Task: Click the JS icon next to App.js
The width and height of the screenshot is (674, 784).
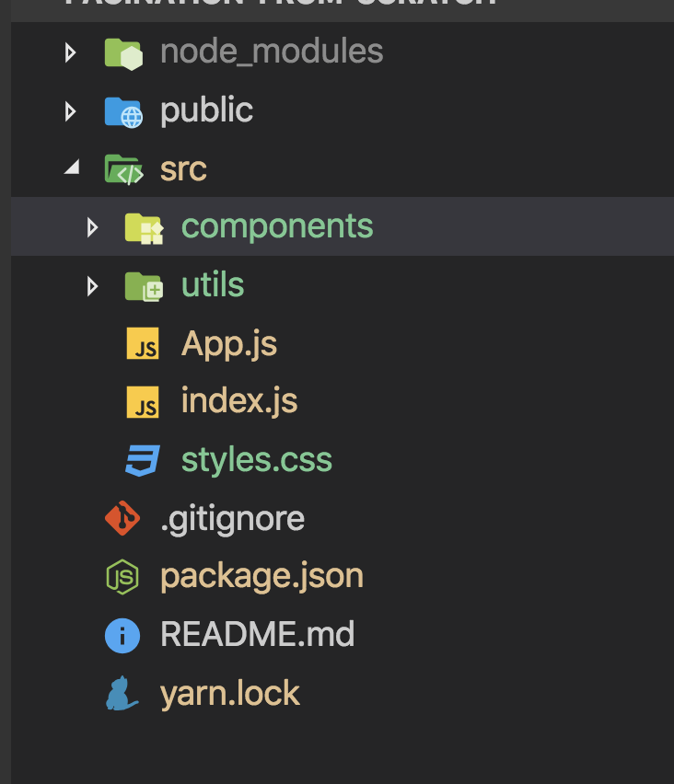Action: point(143,343)
